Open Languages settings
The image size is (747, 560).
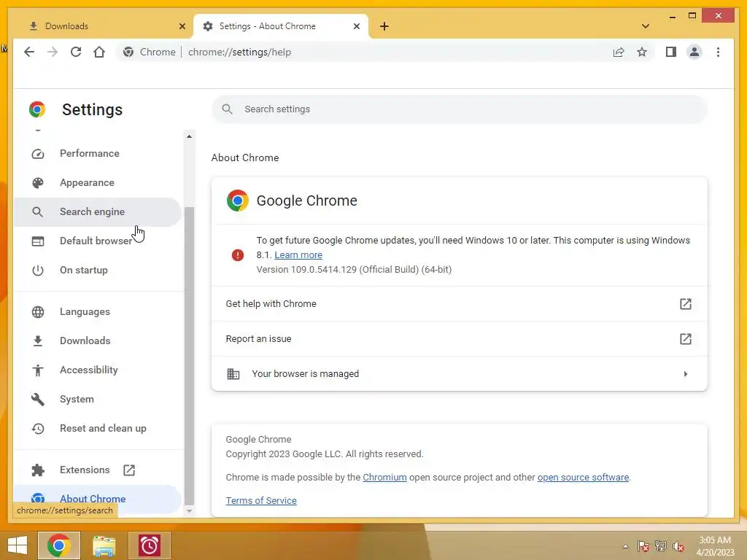pos(98,311)
